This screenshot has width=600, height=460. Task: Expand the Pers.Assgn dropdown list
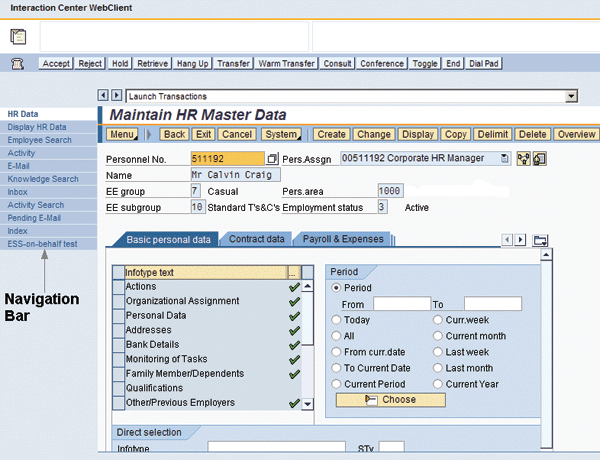click(x=504, y=158)
